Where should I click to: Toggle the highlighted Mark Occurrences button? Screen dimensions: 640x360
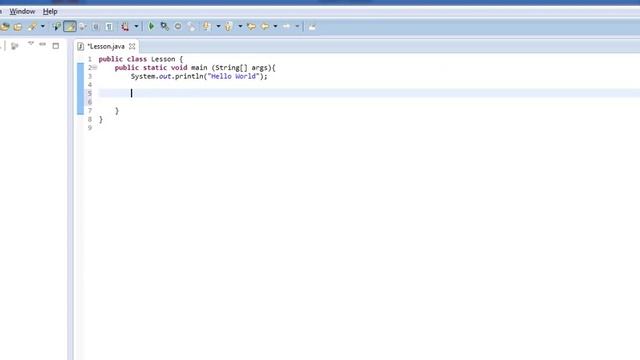pos(70,27)
